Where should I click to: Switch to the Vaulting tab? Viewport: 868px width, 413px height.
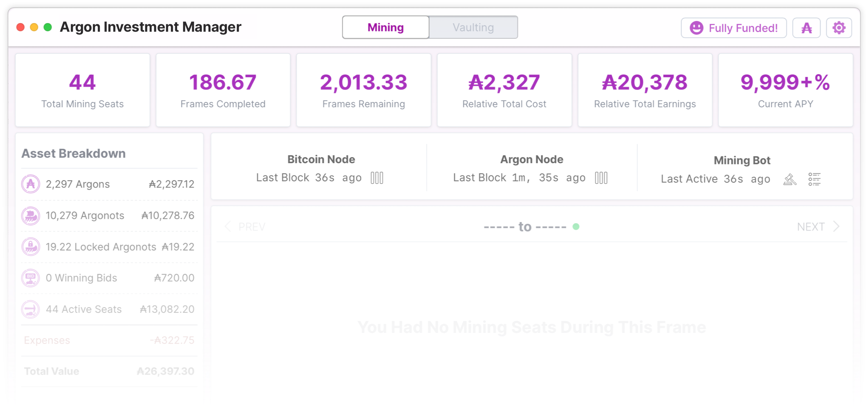473,27
